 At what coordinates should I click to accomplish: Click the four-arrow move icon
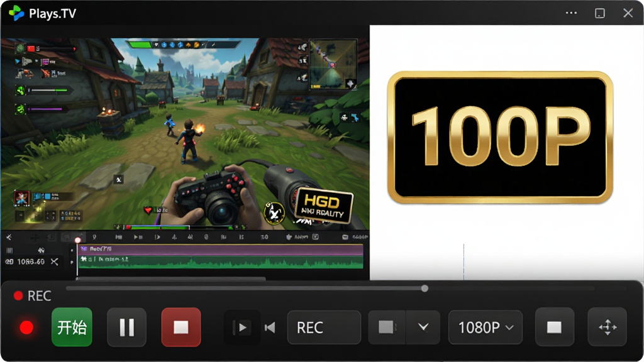pyautogui.click(x=608, y=327)
